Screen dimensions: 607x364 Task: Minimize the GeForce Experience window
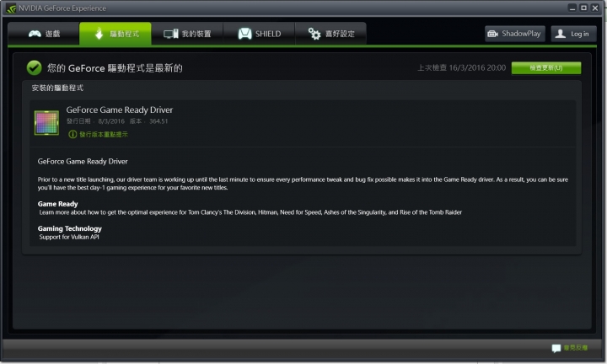[x=572, y=8]
